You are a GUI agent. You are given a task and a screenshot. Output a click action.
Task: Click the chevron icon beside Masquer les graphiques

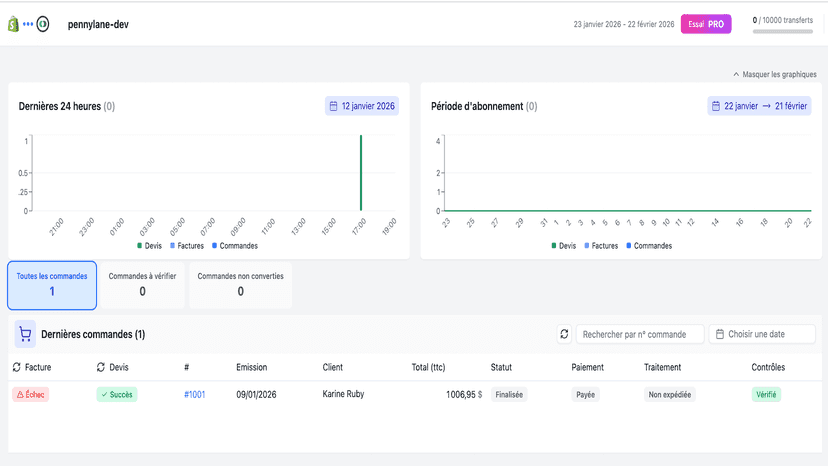click(736, 74)
